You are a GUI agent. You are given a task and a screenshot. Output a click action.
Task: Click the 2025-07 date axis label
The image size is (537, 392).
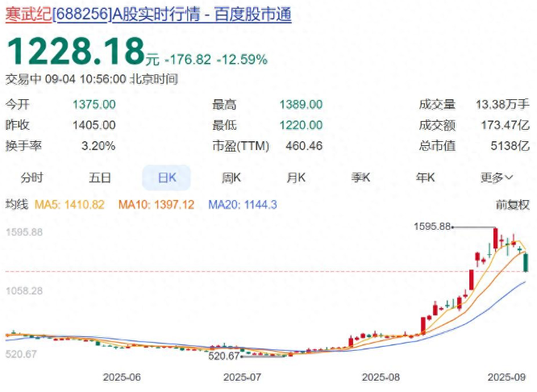click(x=242, y=377)
